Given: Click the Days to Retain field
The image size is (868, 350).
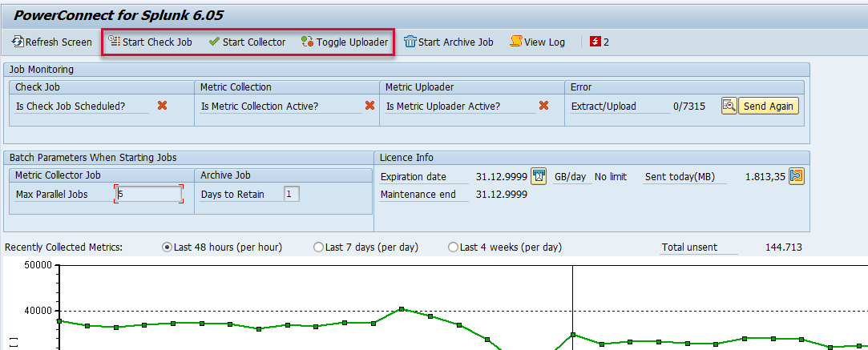Looking at the screenshot, I should [292, 194].
